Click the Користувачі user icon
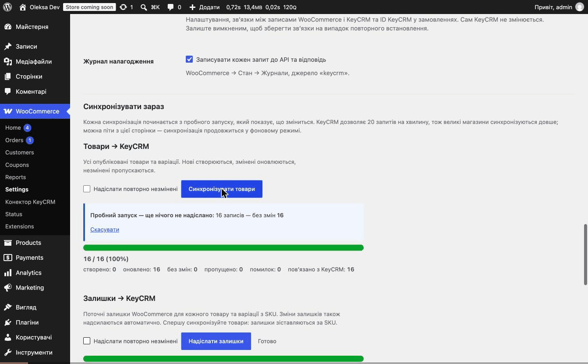588x364 pixels. pos(8,337)
